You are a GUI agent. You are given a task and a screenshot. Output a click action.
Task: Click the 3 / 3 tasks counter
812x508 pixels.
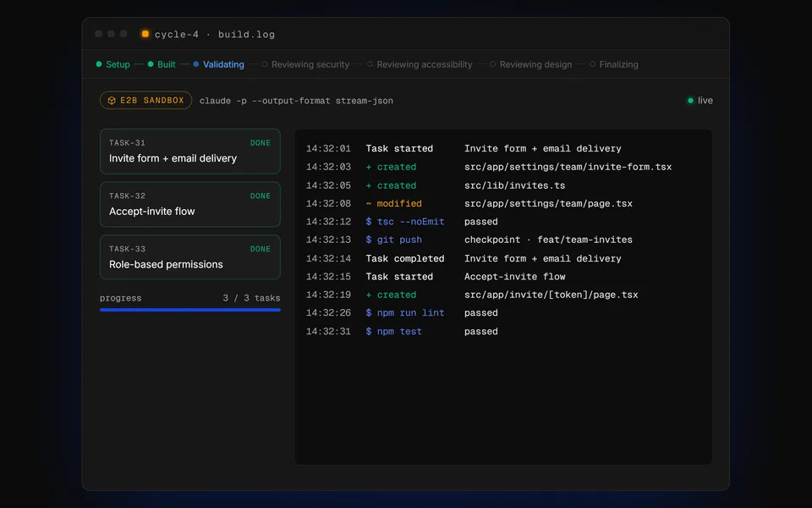pyautogui.click(x=251, y=298)
